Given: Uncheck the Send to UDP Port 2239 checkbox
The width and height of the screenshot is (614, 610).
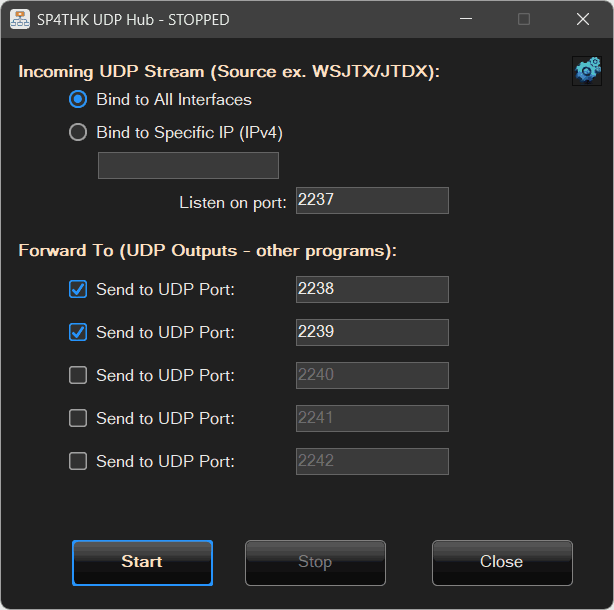Looking at the screenshot, I should click(78, 332).
